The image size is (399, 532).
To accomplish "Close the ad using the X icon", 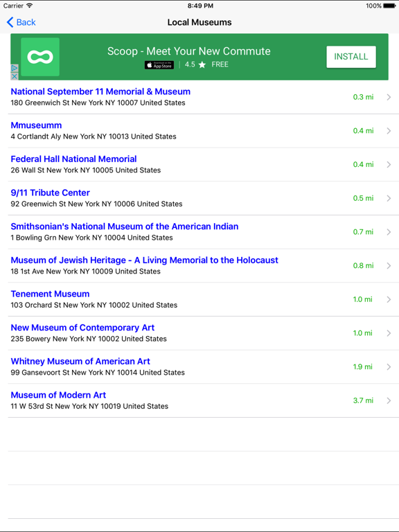I will 15,76.
